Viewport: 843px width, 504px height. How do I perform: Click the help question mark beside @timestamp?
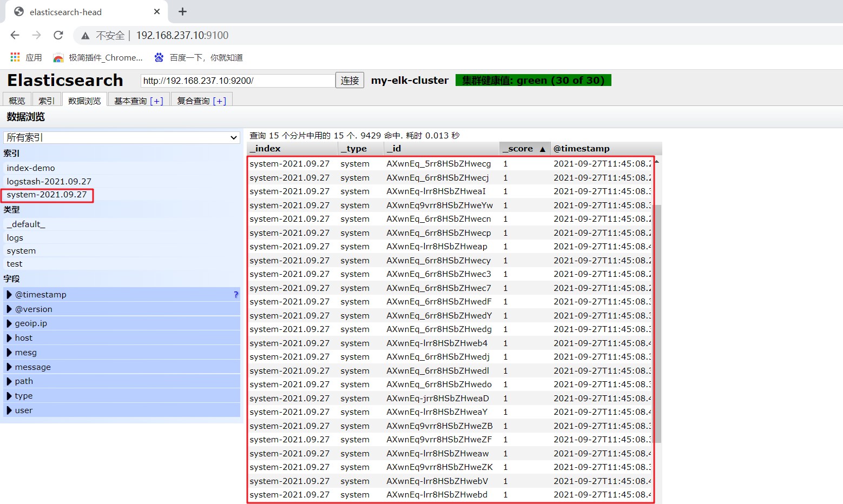[x=236, y=295]
